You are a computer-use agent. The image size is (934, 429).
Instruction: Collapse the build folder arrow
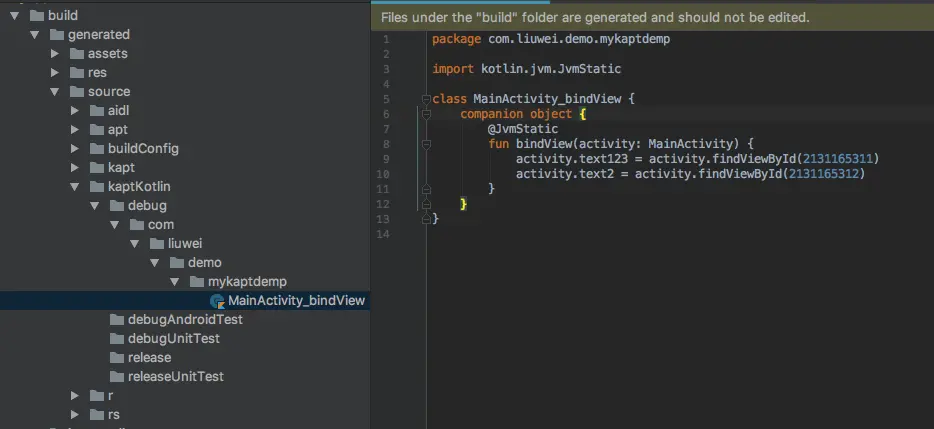point(15,15)
